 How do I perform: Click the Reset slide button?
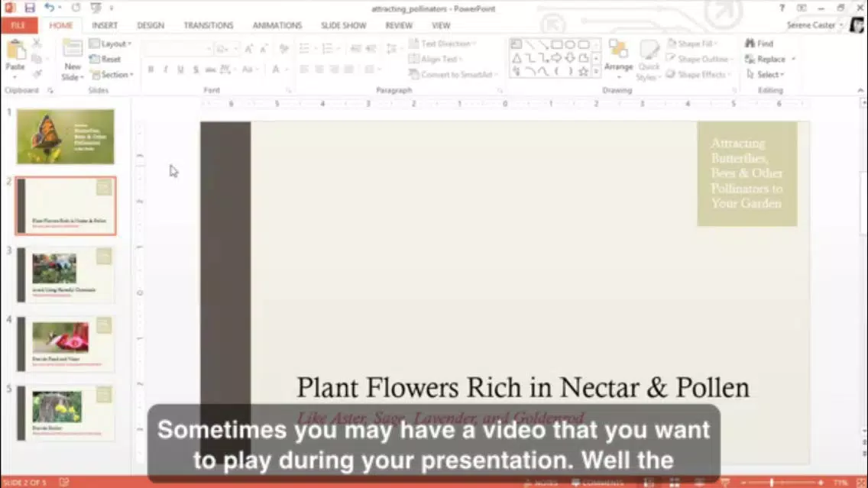coord(105,59)
